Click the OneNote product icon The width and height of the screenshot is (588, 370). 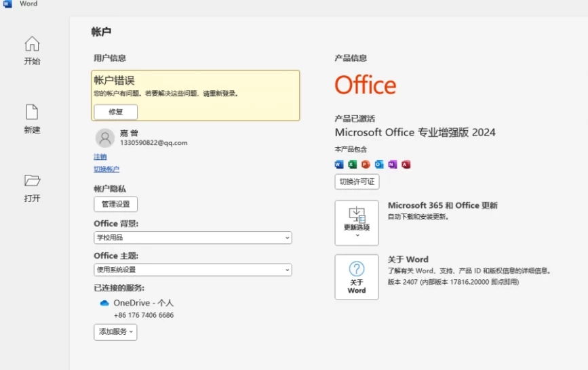(x=393, y=164)
